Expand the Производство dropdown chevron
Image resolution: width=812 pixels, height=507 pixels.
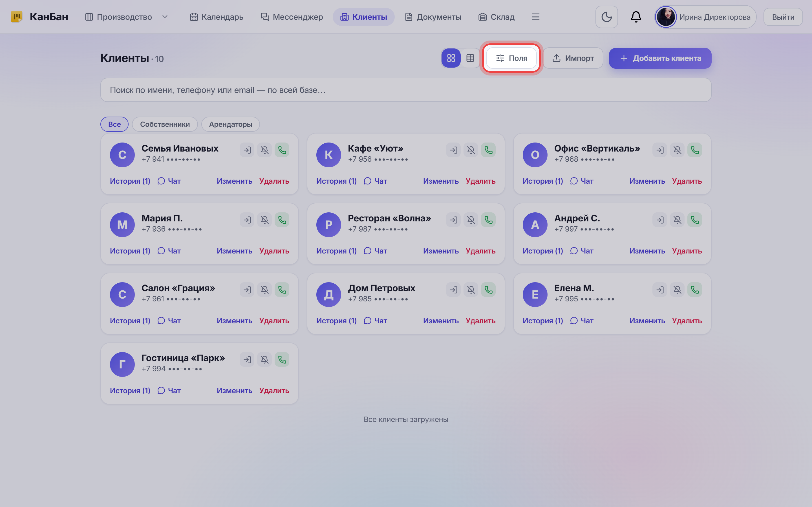[x=165, y=17]
